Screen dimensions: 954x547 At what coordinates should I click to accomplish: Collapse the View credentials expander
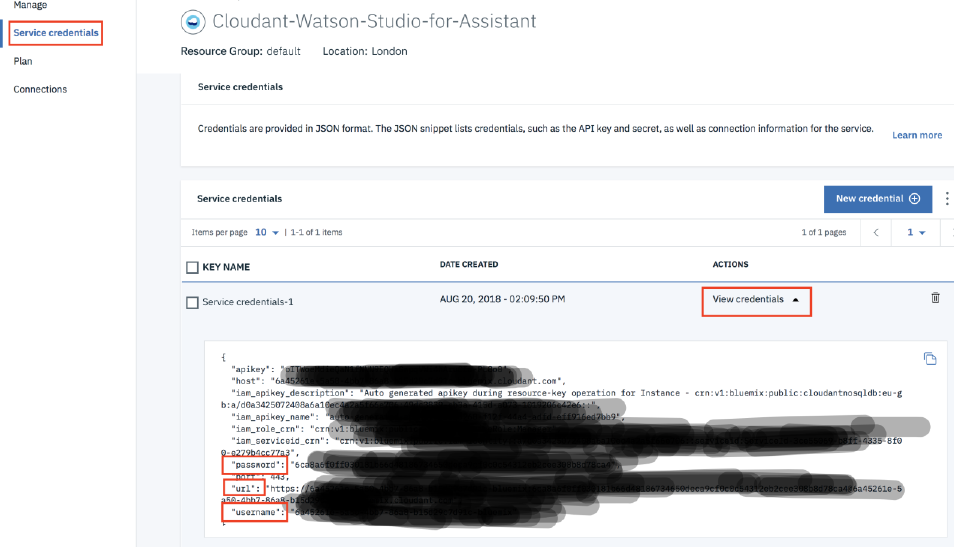coord(756,299)
